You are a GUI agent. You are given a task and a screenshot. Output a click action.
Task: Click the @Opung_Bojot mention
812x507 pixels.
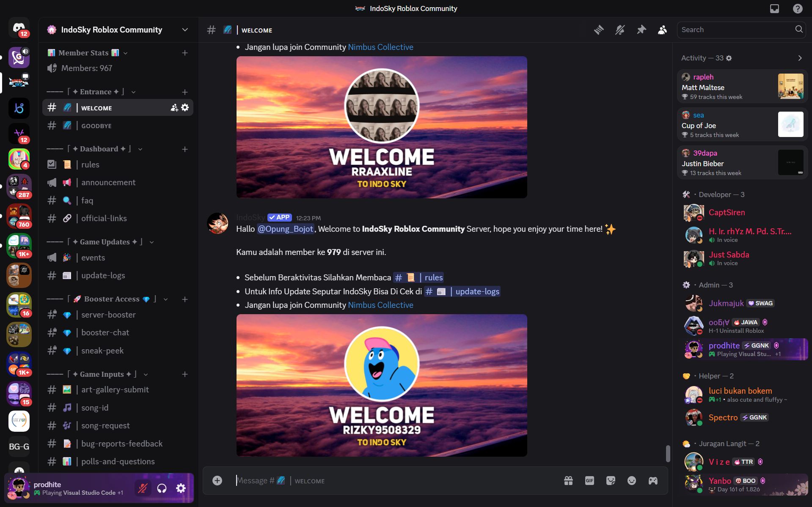pyautogui.click(x=286, y=229)
